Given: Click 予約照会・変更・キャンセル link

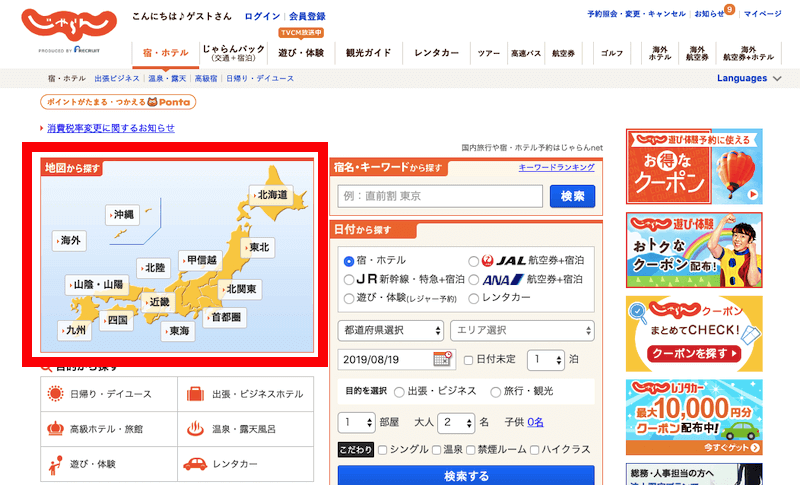Looking at the screenshot, I should tap(636, 14).
